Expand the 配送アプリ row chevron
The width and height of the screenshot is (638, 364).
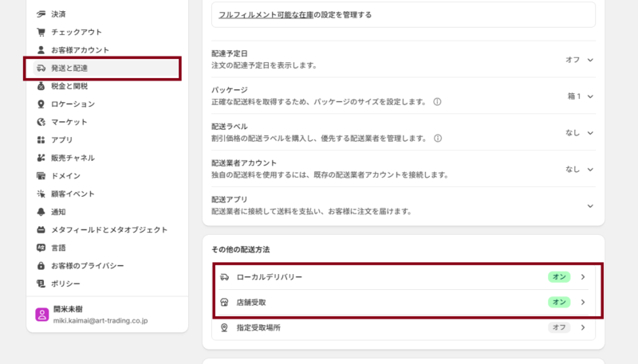[590, 206]
